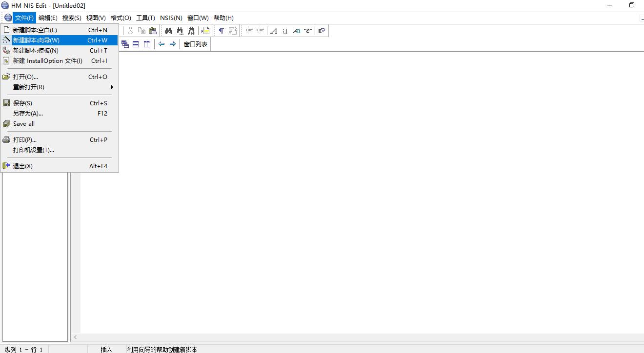Toggle the "c" comment highlighting icon
The width and height of the screenshot is (644, 353).
coord(307,31)
